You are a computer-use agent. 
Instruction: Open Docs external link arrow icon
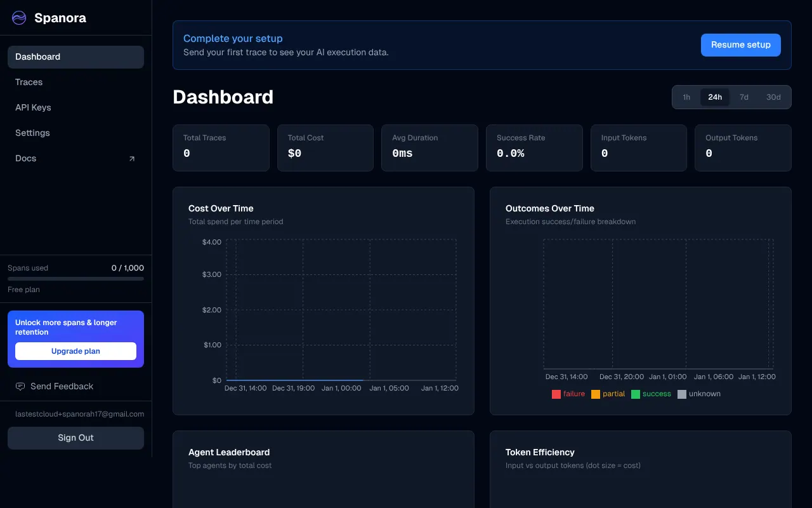(x=132, y=159)
